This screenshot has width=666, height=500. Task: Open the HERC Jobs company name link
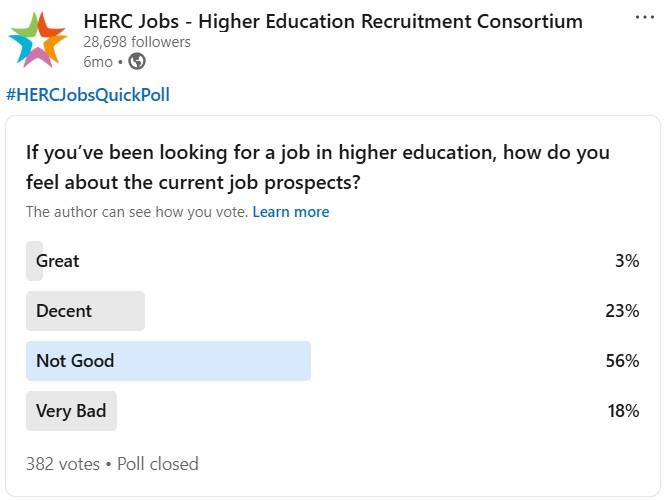(332, 21)
